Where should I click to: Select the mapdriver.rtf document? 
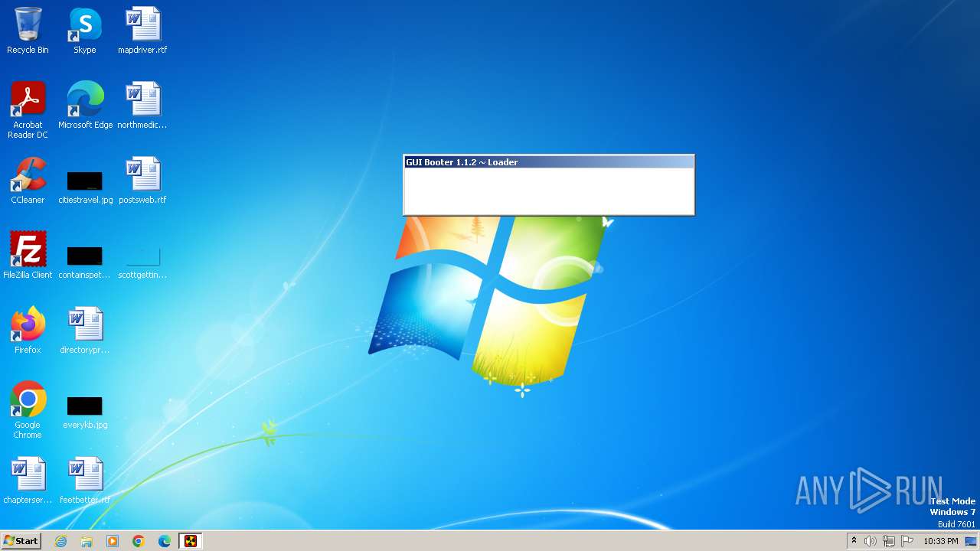[142, 31]
